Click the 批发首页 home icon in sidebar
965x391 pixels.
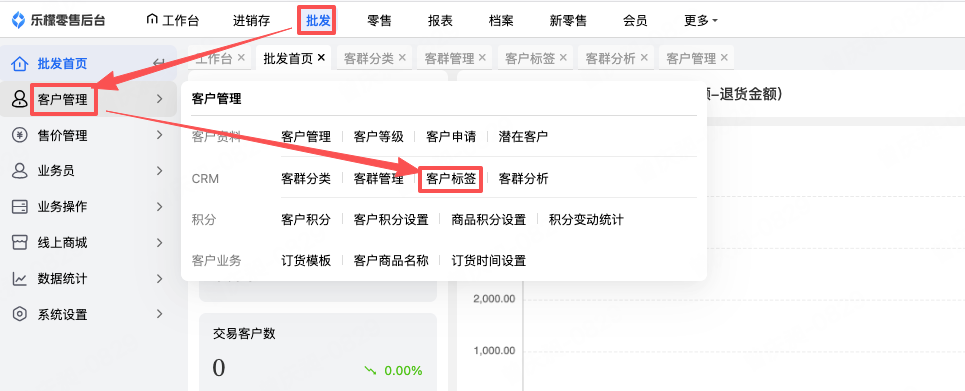coord(20,63)
